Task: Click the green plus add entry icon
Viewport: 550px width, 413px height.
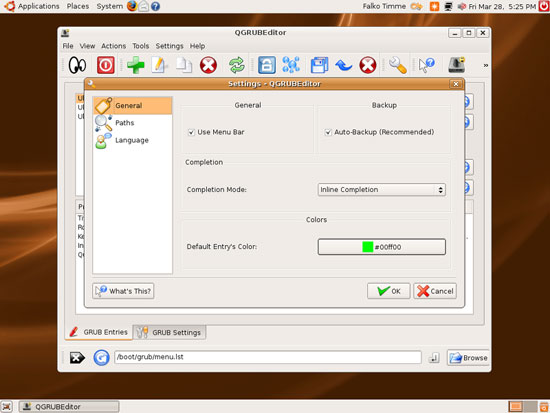Action: (135, 65)
